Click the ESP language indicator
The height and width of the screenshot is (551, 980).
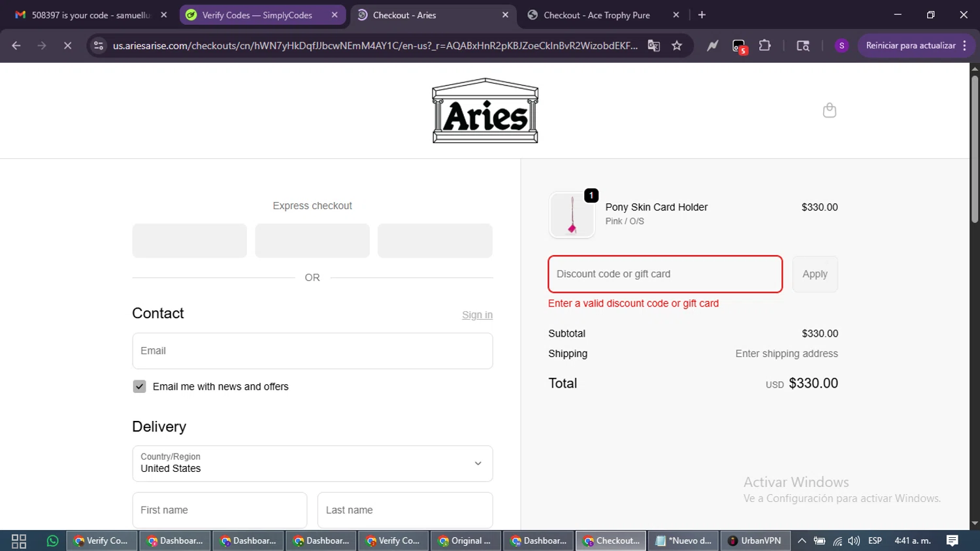(875, 541)
